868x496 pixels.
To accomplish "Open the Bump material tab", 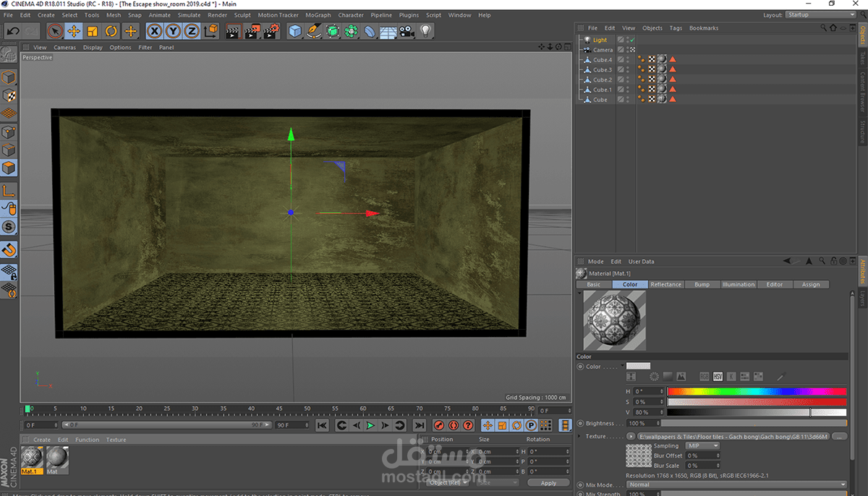I will 702,284.
